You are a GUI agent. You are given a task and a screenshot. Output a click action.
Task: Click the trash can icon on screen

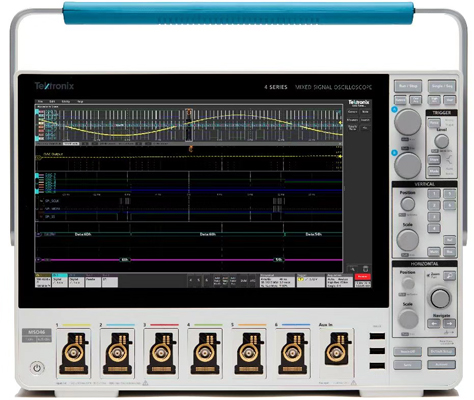[x=365, y=269]
